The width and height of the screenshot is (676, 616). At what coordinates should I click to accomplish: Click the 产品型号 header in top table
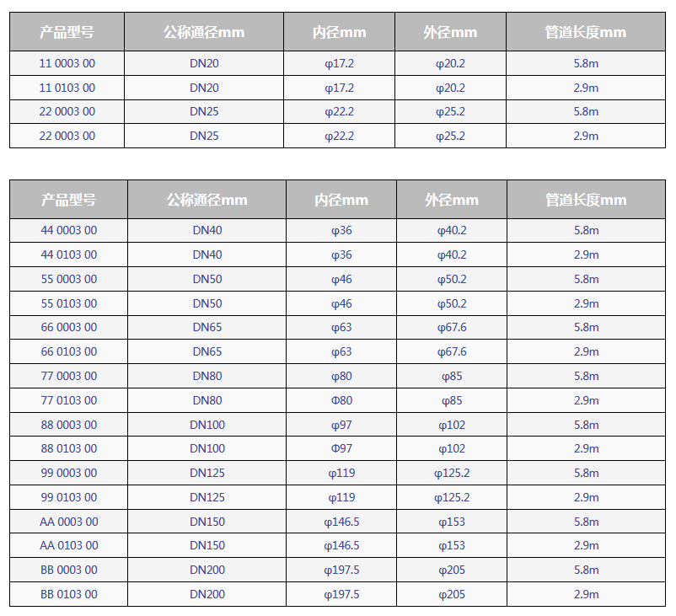click(67, 32)
